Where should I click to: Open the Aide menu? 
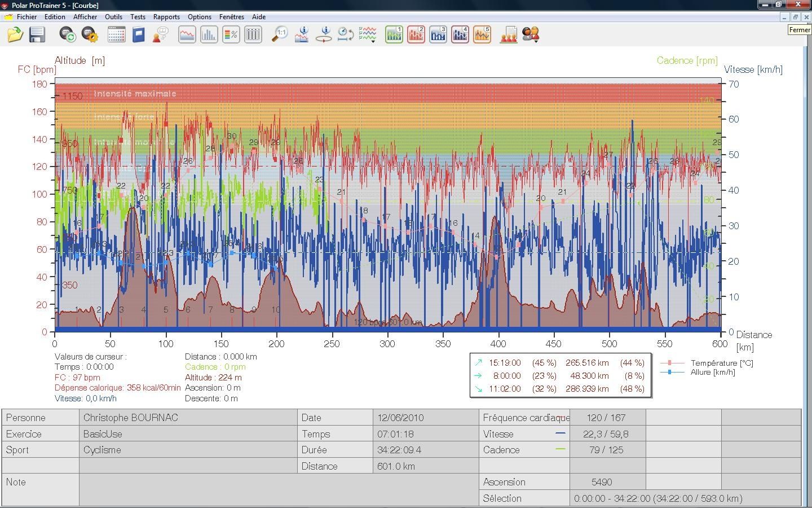[259, 17]
